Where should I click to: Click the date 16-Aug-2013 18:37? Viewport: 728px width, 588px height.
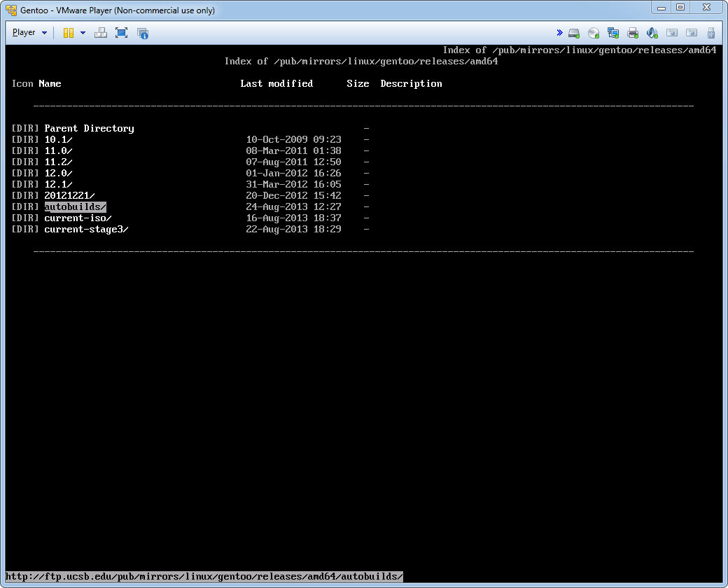click(293, 218)
